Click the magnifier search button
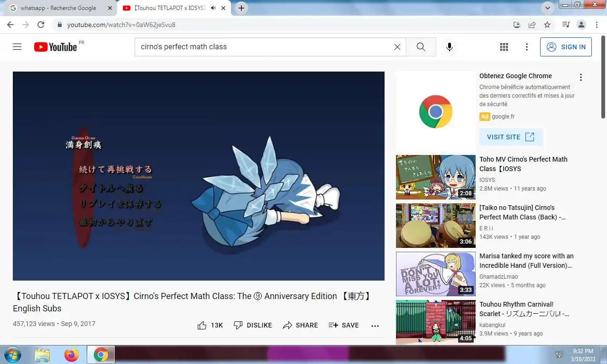 (421, 47)
